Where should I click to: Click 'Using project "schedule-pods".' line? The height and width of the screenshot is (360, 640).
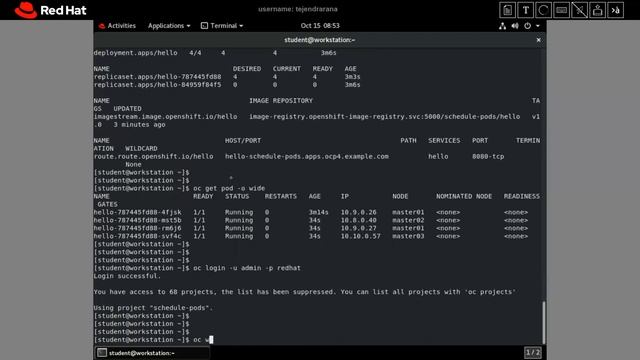pos(153,308)
